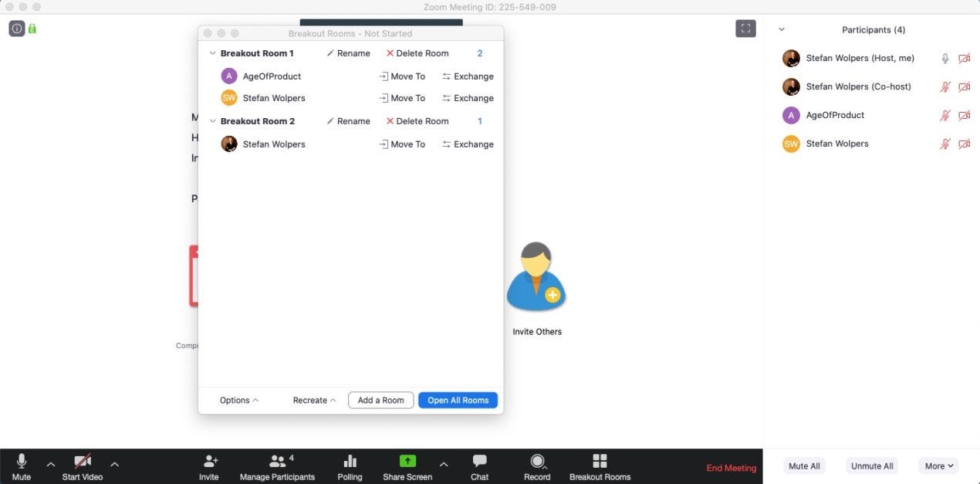Click End Meeting
This screenshot has width=980, height=484.
[x=732, y=468]
